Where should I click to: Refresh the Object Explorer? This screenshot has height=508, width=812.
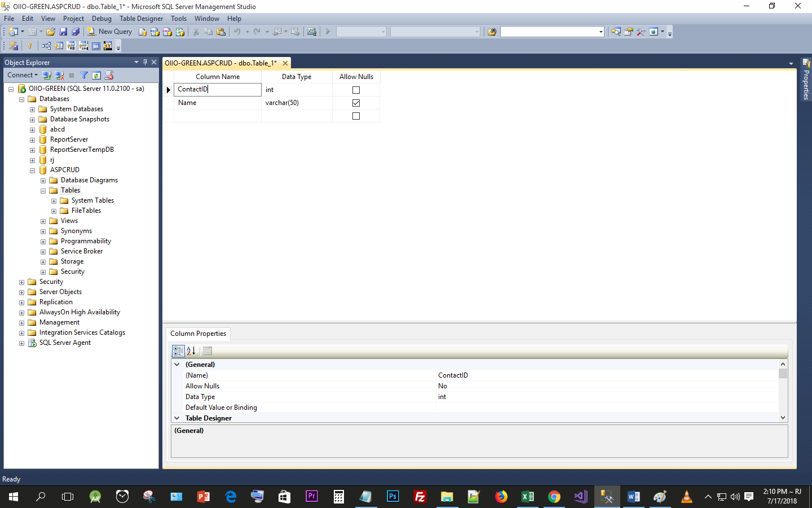(96, 75)
